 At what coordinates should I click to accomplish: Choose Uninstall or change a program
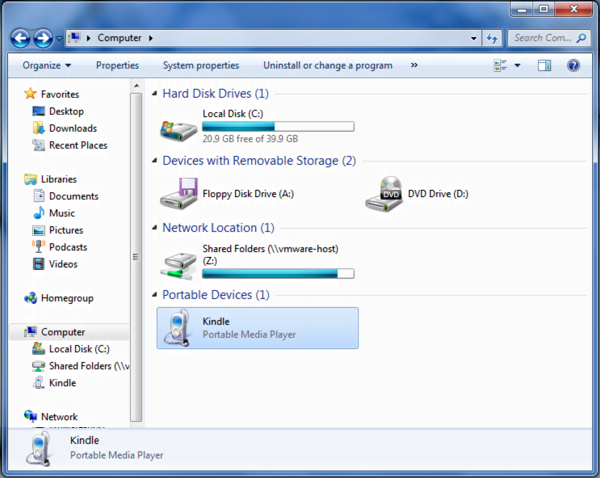click(x=328, y=65)
